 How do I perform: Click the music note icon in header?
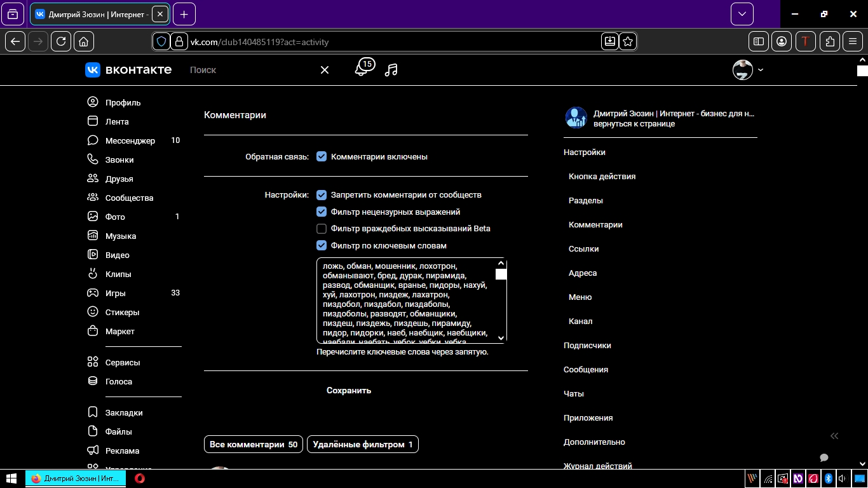coord(391,70)
